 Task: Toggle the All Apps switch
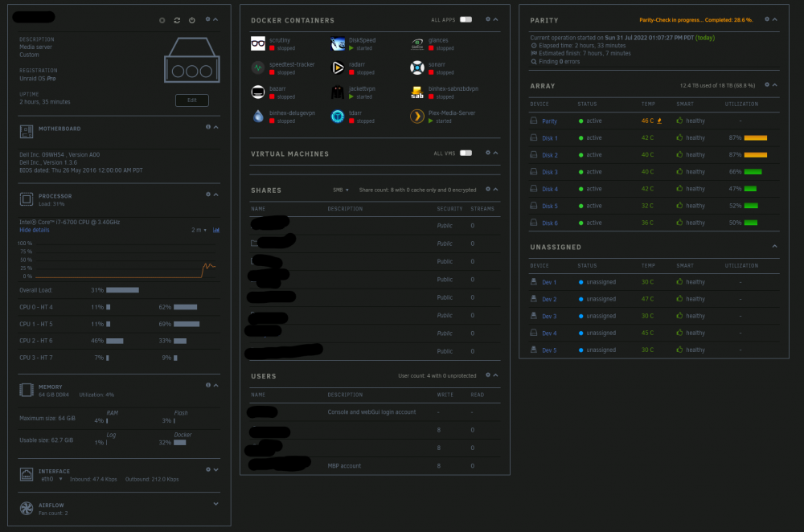point(466,19)
